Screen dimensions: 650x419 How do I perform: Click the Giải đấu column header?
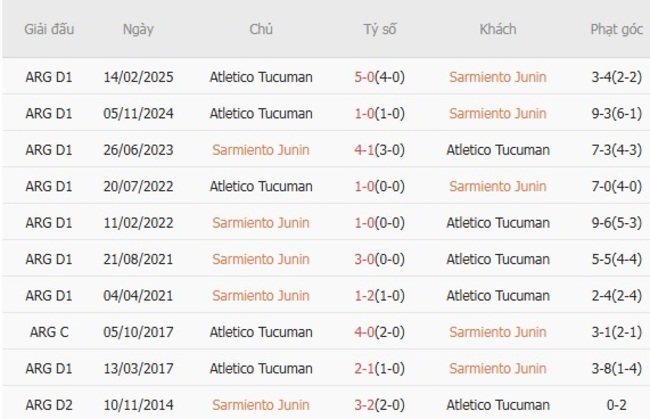(x=49, y=29)
